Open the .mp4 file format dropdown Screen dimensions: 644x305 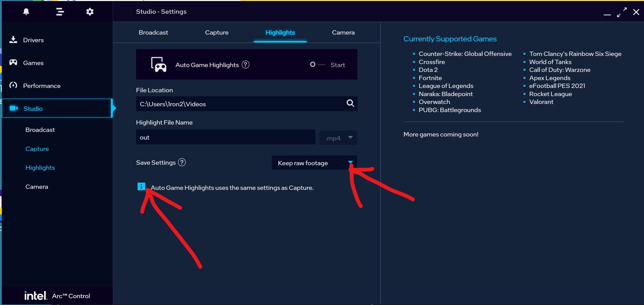pyautogui.click(x=338, y=138)
